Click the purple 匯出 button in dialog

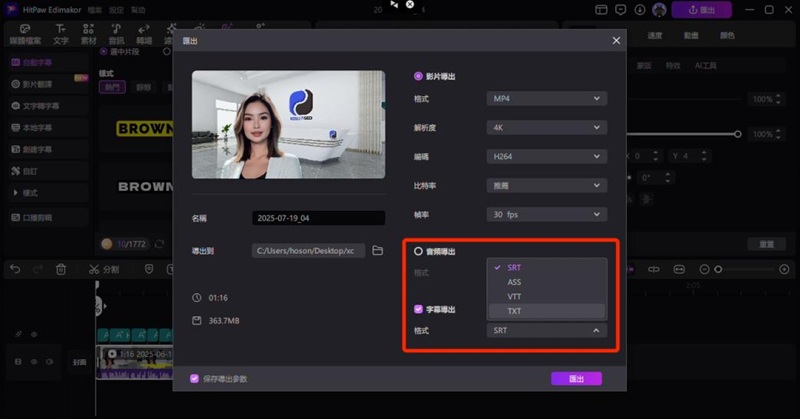576,379
